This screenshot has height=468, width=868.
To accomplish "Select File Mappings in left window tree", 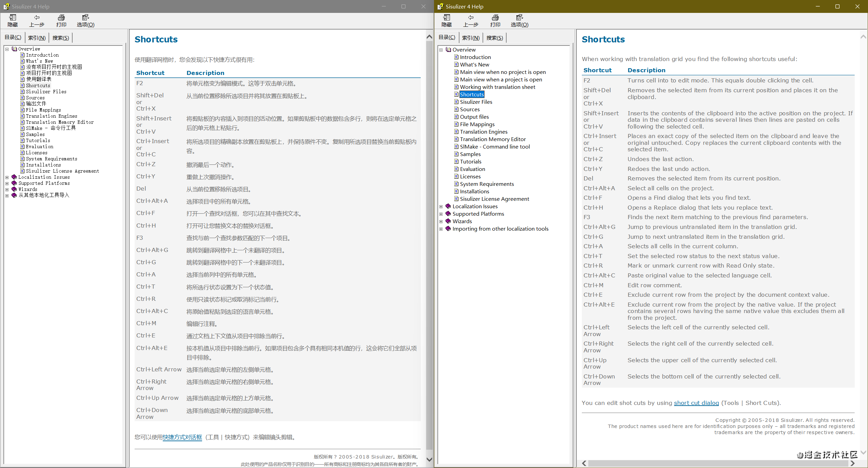I will pos(43,110).
